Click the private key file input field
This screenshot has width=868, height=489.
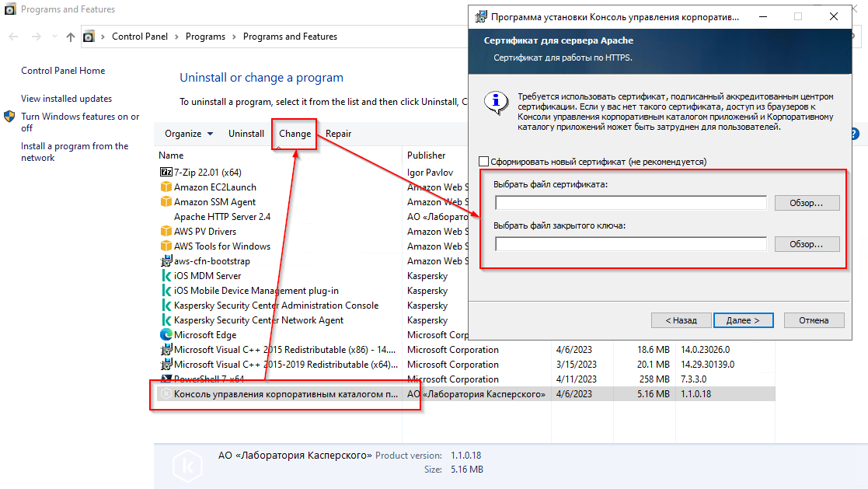click(x=631, y=244)
